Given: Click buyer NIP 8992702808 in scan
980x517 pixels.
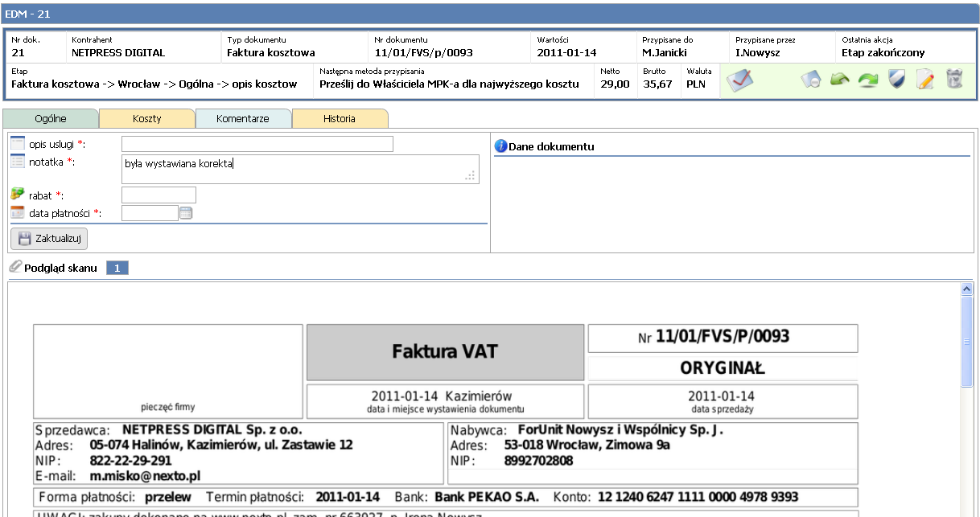Looking at the screenshot, I should point(538,461).
